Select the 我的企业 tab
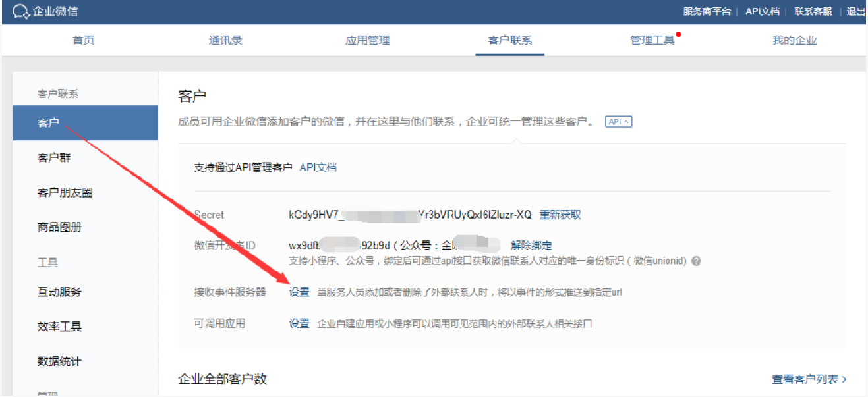This screenshot has width=868, height=397. [794, 40]
